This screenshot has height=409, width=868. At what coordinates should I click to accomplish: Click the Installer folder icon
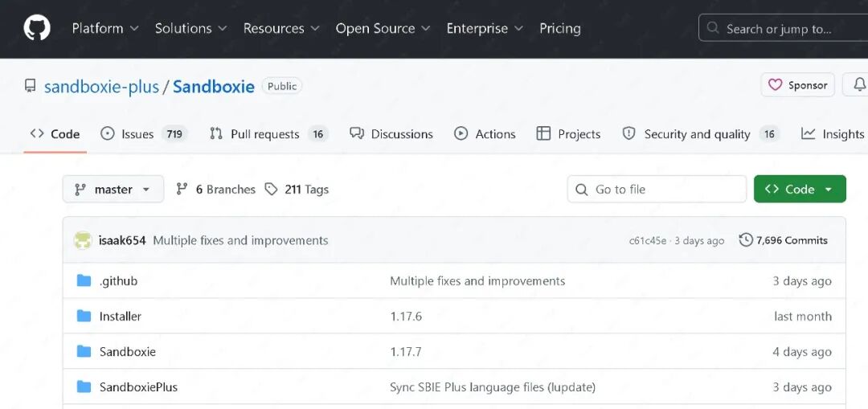pos(84,316)
